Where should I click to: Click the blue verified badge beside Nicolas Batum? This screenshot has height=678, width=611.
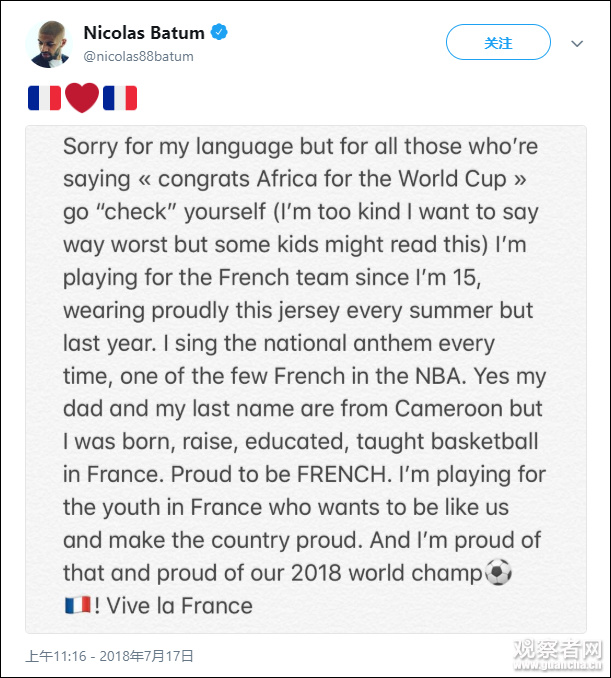coord(219,33)
